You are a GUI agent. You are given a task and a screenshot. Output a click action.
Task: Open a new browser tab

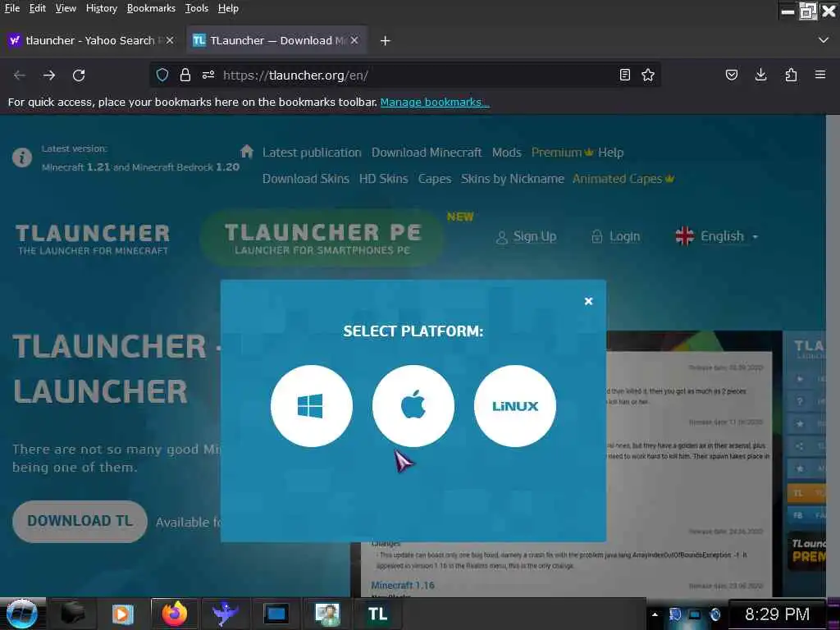click(x=386, y=41)
